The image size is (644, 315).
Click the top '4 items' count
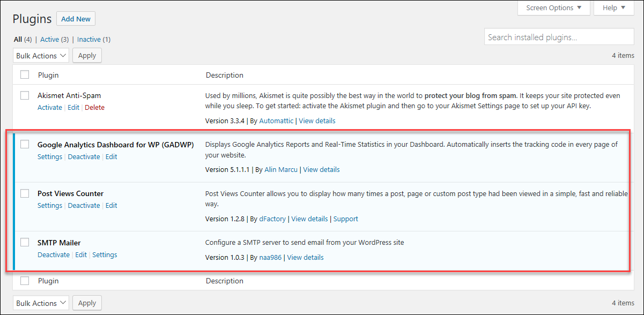pyautogui.click(x=623, y=56)
